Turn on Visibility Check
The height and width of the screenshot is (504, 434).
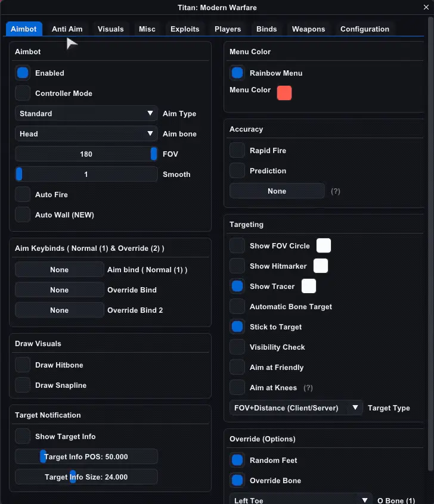[237, 347]
